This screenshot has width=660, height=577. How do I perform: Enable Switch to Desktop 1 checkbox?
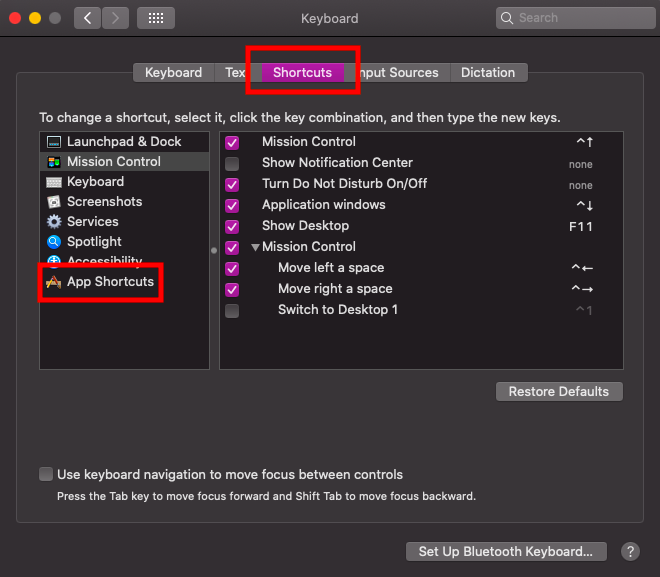point(232,310)
